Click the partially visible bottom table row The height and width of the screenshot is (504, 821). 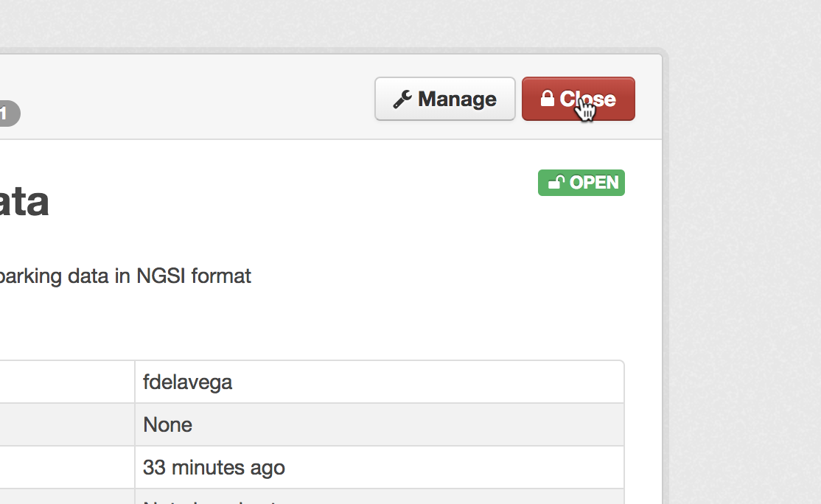pyautogui.click(x=312, y=497)
